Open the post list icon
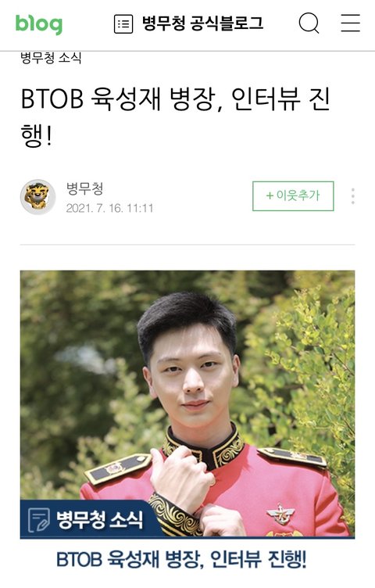 [123, 24]
